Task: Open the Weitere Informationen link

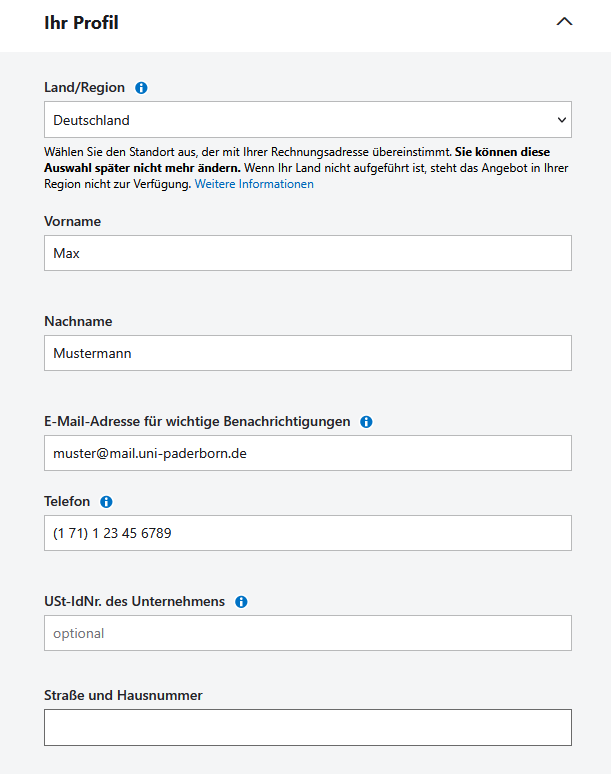Action: pyautogui.click(x=254, y=184)
